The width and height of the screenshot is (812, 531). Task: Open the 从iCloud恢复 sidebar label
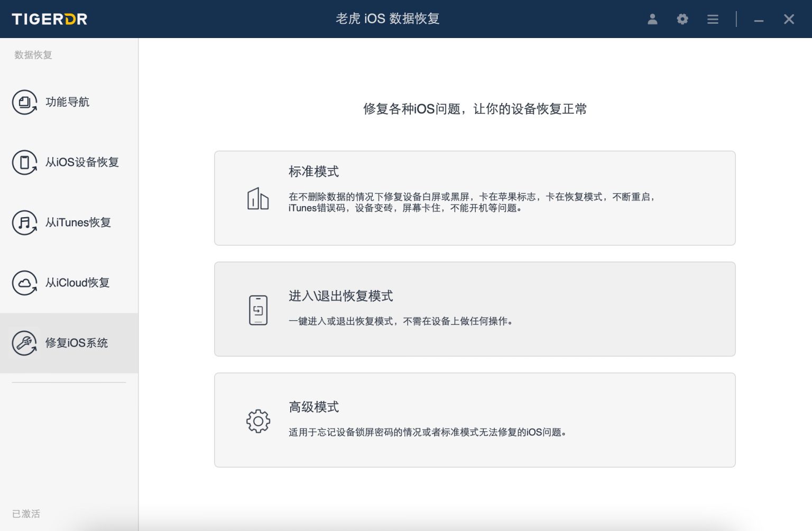click(77, 283)
